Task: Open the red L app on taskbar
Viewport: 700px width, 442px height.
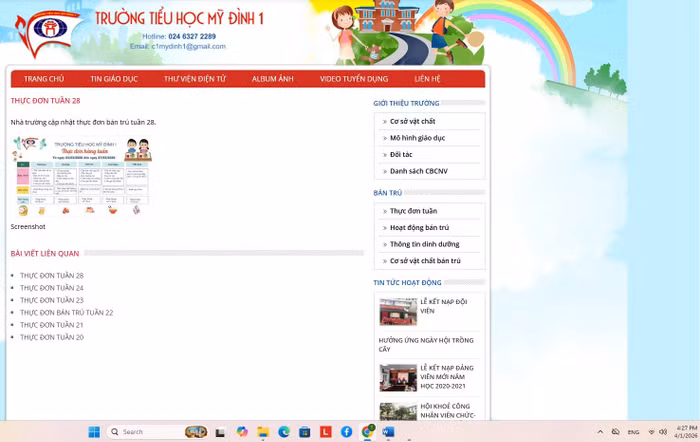Action: pos(326,432)
